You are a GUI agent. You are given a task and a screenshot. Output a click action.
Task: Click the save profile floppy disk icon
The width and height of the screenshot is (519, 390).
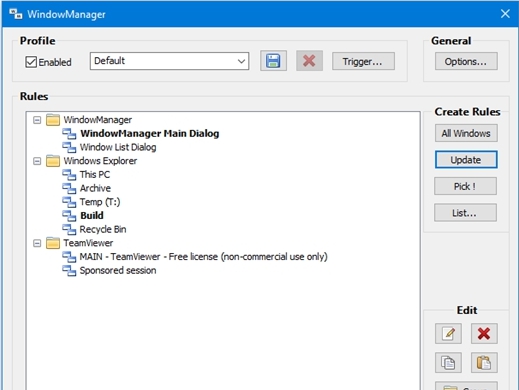(273, 61)
